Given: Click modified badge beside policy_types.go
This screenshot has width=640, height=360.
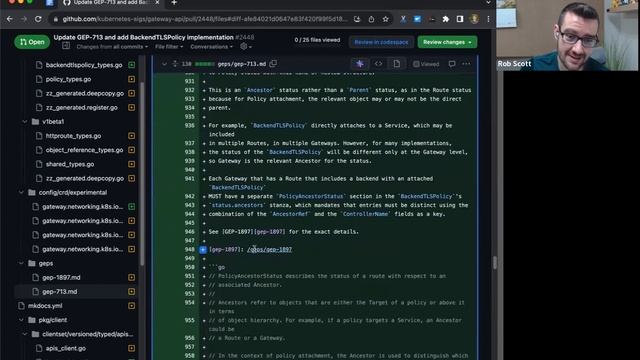Looking at the screenshot, I should coord(131,79).
